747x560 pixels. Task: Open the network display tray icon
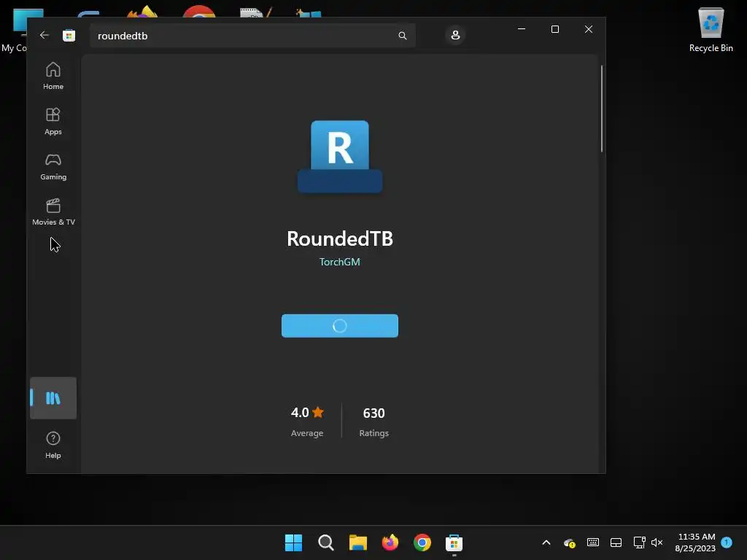[x=639, y=542]
